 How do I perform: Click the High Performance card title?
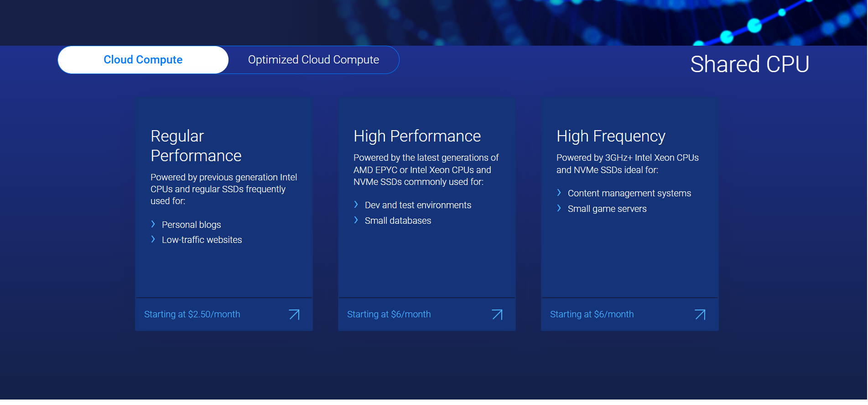(x=417, y=137)
